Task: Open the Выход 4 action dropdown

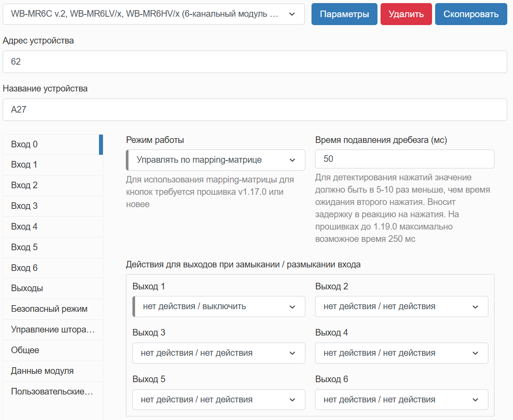Action: 401,353
